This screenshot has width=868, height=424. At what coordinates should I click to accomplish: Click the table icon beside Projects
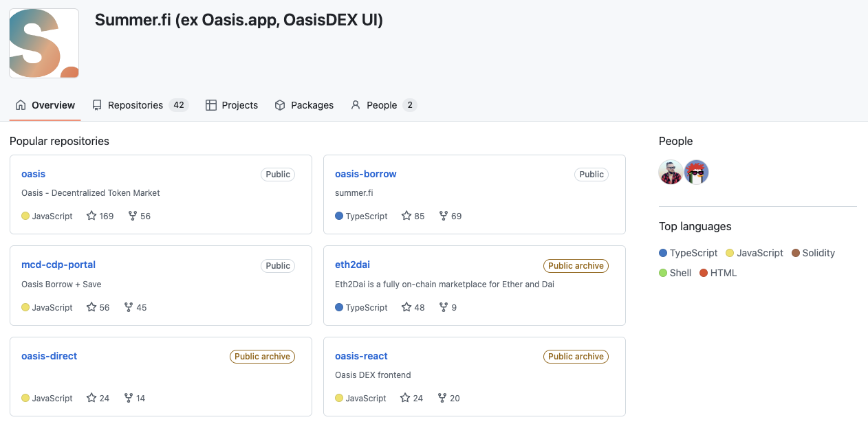[x=211, y=105]
